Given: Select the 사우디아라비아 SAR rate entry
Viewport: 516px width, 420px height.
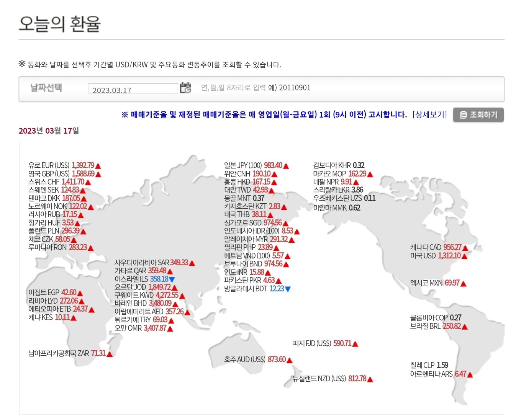Looking at the screenshot, I should click(x=155, y=263).
